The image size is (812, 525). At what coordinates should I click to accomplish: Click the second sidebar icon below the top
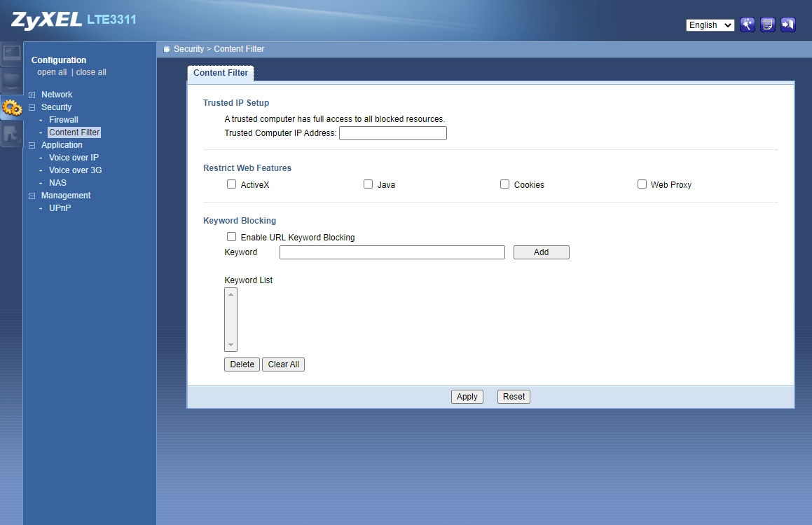pos(12,81)
